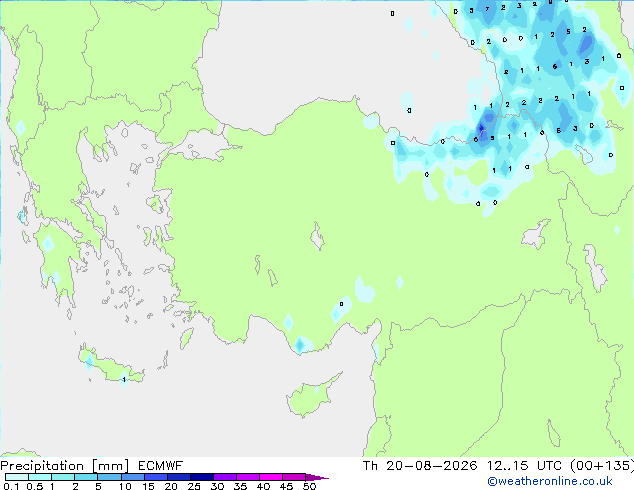Viewport: 634px width, 490px height.
Task: Click the blue rain patch on Antalya coast
Action: [300, 345]
